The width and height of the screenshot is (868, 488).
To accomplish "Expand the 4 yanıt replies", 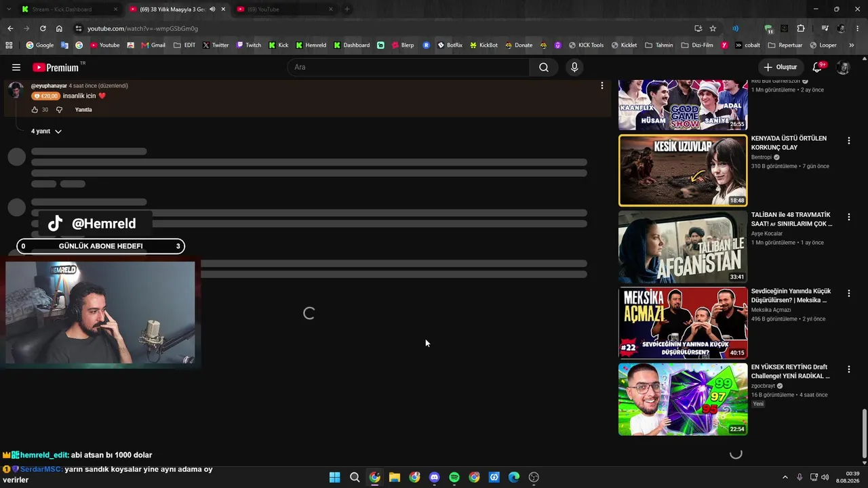I will (46, 131).
